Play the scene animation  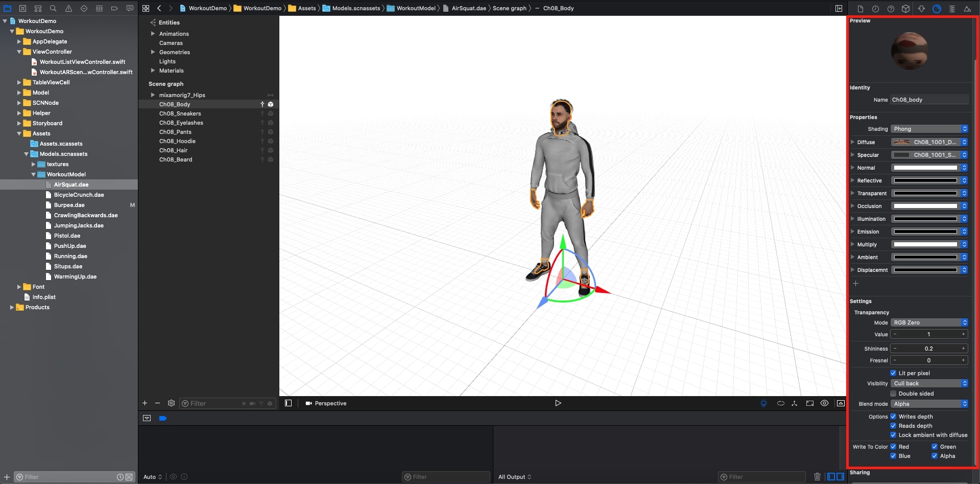tap(558, 403)
